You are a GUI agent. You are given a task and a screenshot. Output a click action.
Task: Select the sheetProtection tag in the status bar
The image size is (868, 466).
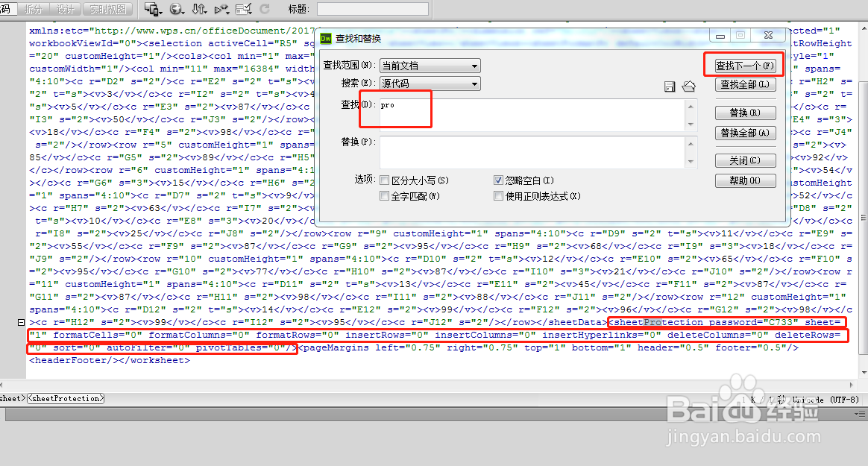tap(65, 398)
